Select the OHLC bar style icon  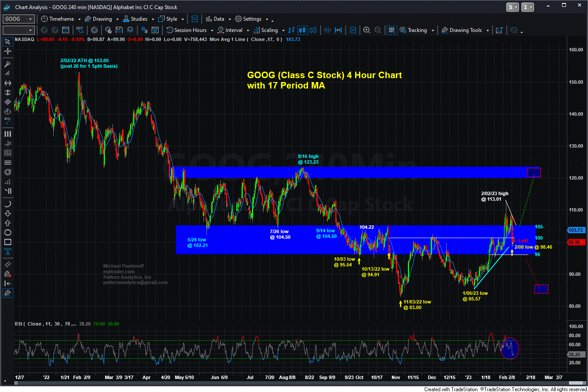pos(291,30)
